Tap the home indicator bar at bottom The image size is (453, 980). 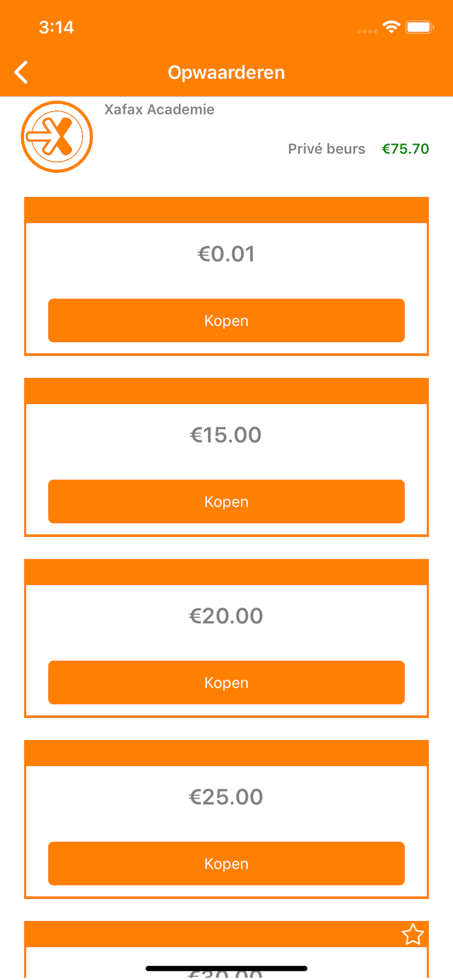(226, 968)
